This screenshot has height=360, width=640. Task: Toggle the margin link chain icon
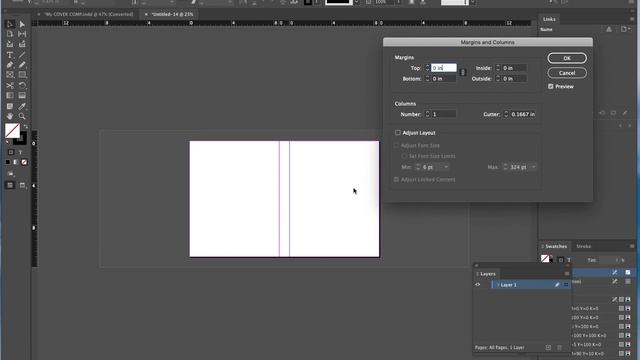click(462, 73)
